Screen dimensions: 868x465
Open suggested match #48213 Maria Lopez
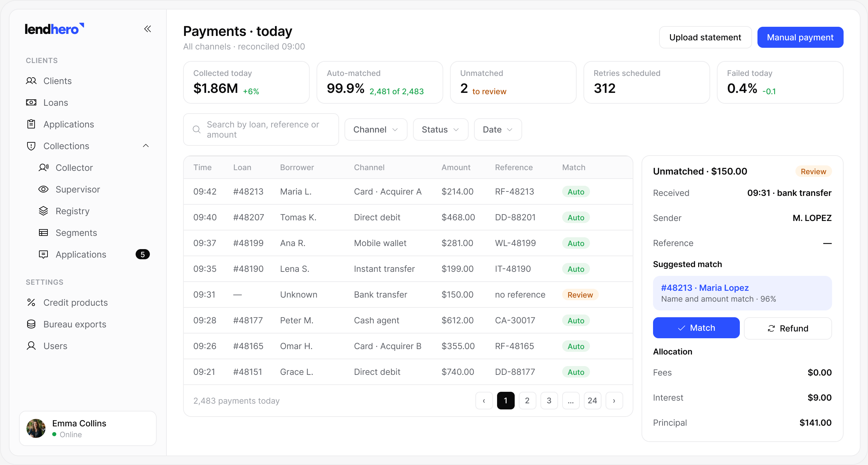[x=742, y=293]
